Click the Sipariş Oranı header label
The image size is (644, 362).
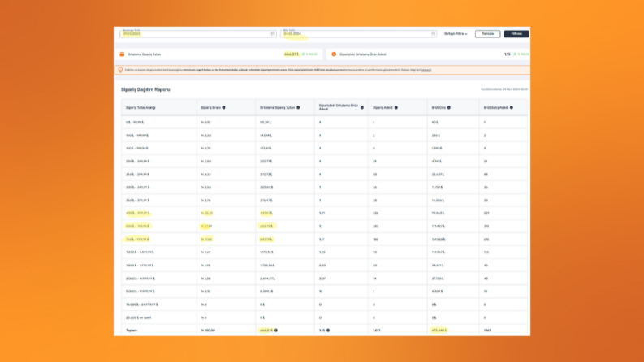click(210, 107)
